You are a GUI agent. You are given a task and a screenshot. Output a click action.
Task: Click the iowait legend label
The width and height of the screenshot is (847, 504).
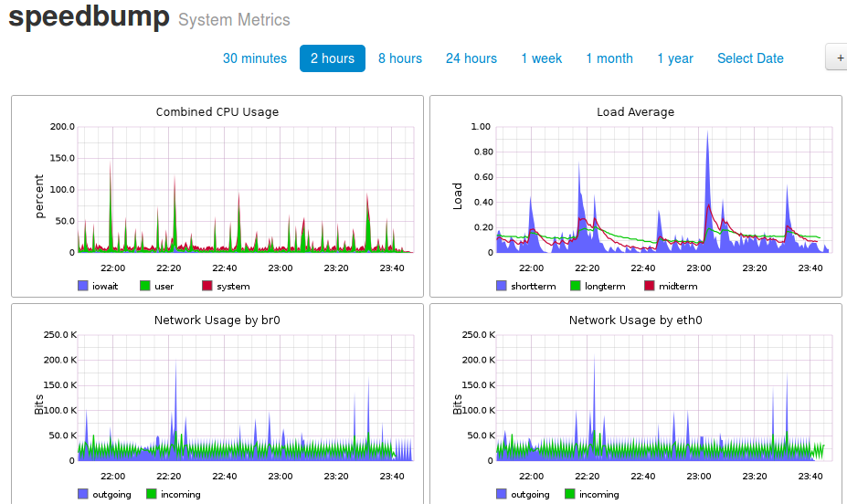pyautogui.click(x=105, y=287)
